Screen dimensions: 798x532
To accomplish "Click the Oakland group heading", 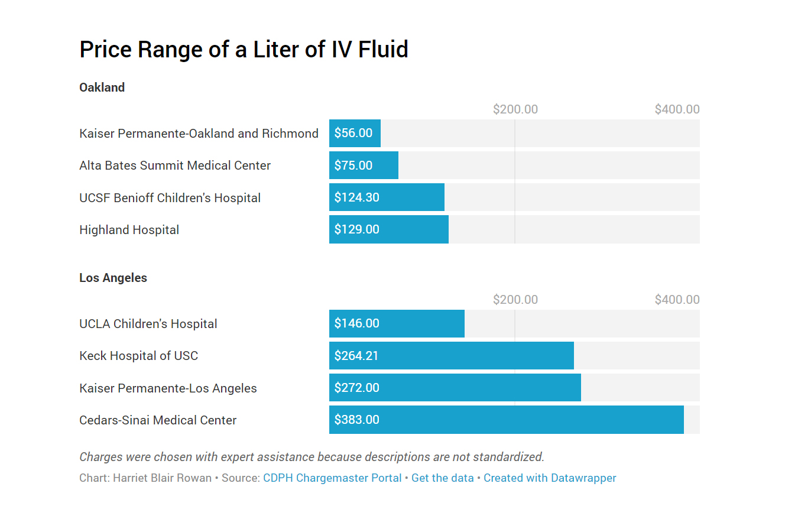I will coord(102,87).
